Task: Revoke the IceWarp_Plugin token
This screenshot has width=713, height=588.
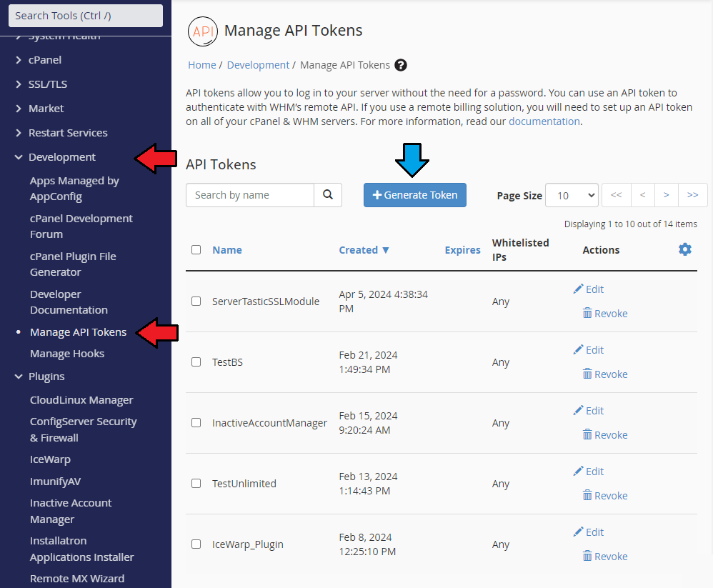Action: (x=605, y=556)
